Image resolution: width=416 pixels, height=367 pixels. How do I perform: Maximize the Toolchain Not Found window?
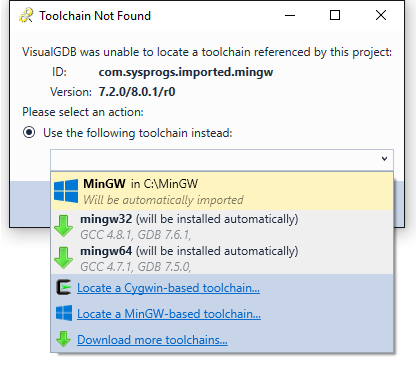(x=335, y=15)
